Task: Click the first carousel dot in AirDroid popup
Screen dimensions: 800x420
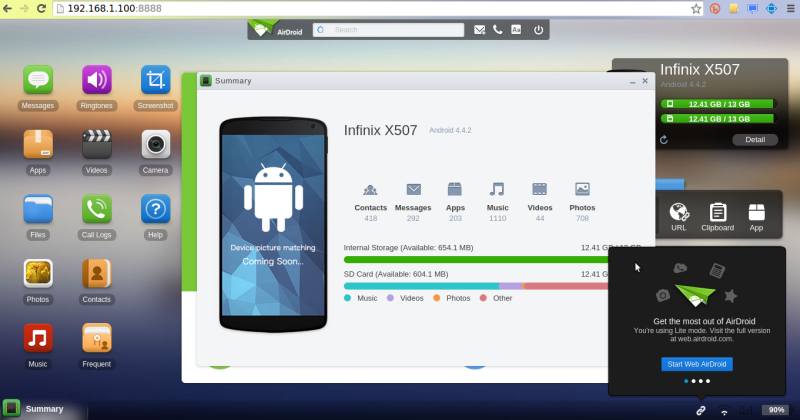Action: (x=686, y=381)
